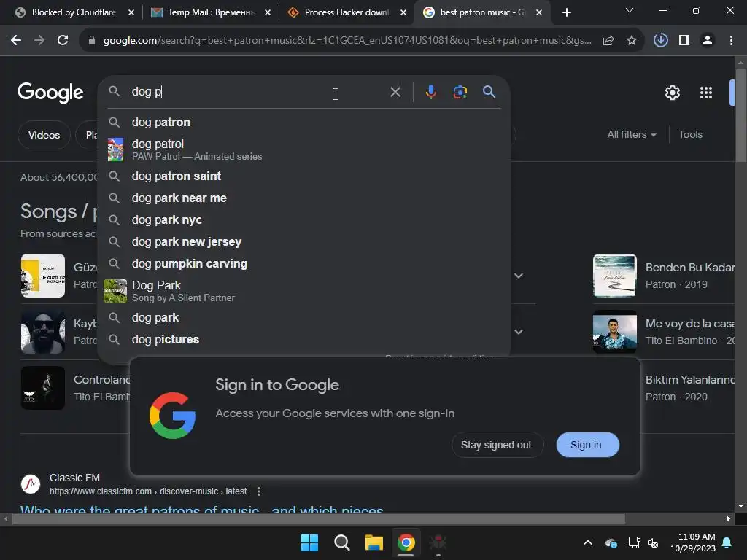Image resolution: width=747 pixels, height=560 pixels.
Task: Click the vertical page scrollbar thumb
Action: click(x=740, y=114)
